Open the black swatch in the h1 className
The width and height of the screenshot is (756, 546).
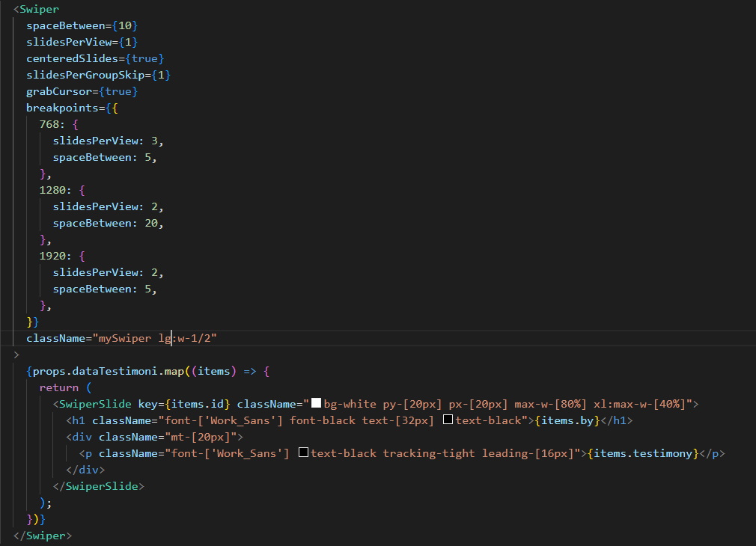[x=448, y=420]
